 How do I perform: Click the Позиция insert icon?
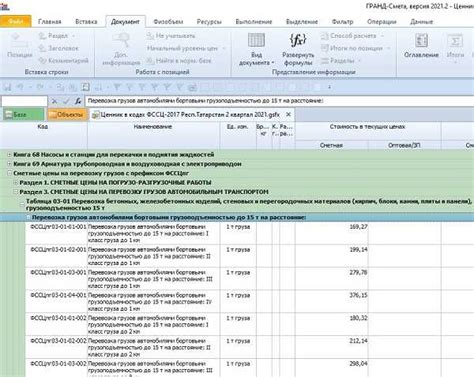point(19,40)
